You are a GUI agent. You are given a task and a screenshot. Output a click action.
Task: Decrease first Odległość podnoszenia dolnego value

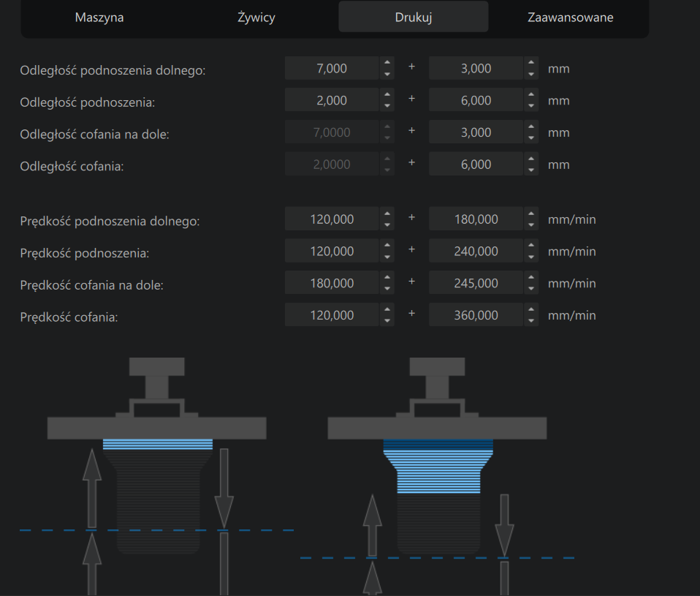click(387, 74)
